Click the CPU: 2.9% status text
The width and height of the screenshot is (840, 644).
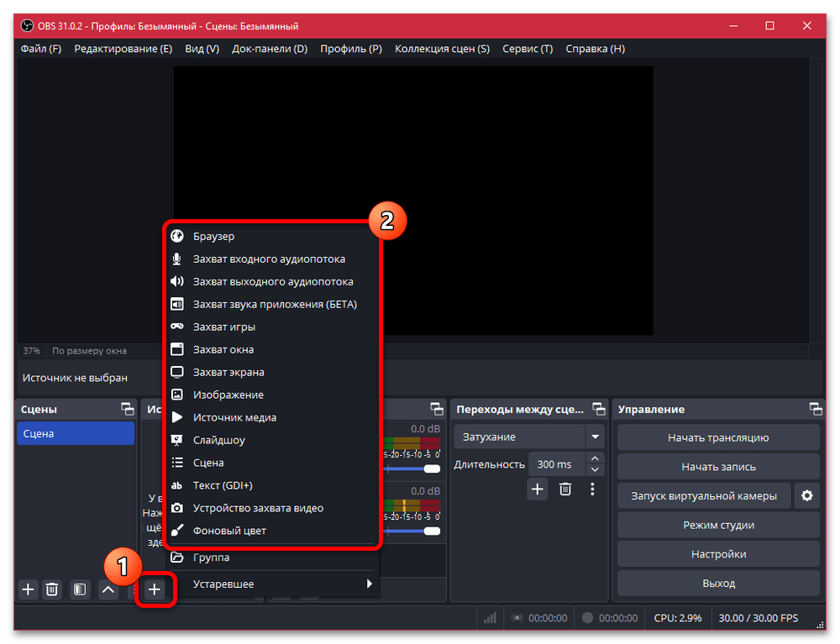pyautogui.click(x=678, y=618)
